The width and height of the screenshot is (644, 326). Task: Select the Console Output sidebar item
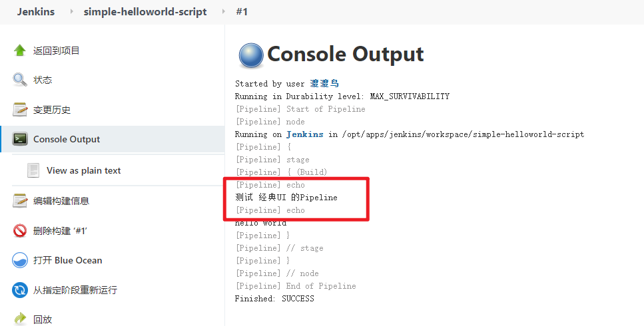(x=113, y=139)
